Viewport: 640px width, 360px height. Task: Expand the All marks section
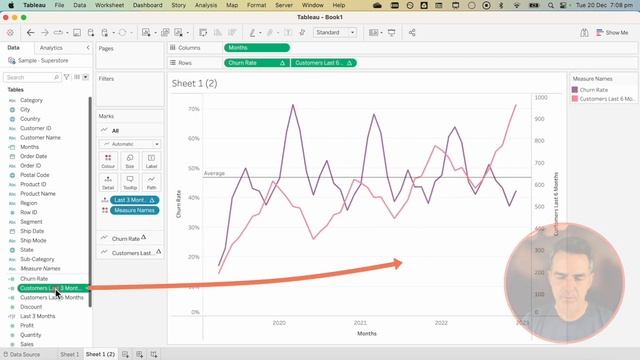(130, 131)
